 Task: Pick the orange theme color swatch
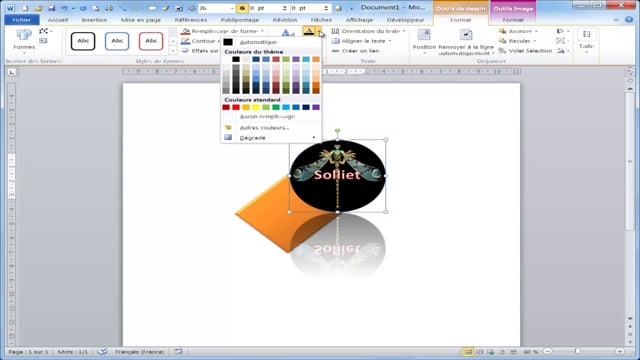click(316, 60)
